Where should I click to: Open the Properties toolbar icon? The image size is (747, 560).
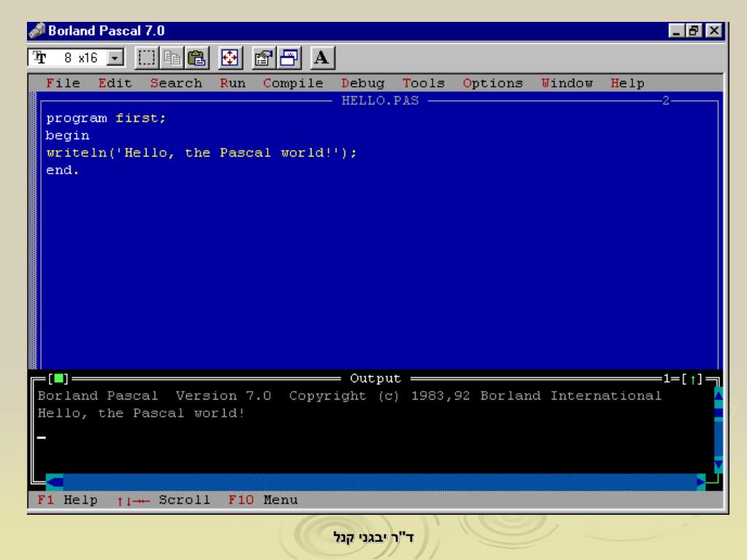tap(263, 58)
